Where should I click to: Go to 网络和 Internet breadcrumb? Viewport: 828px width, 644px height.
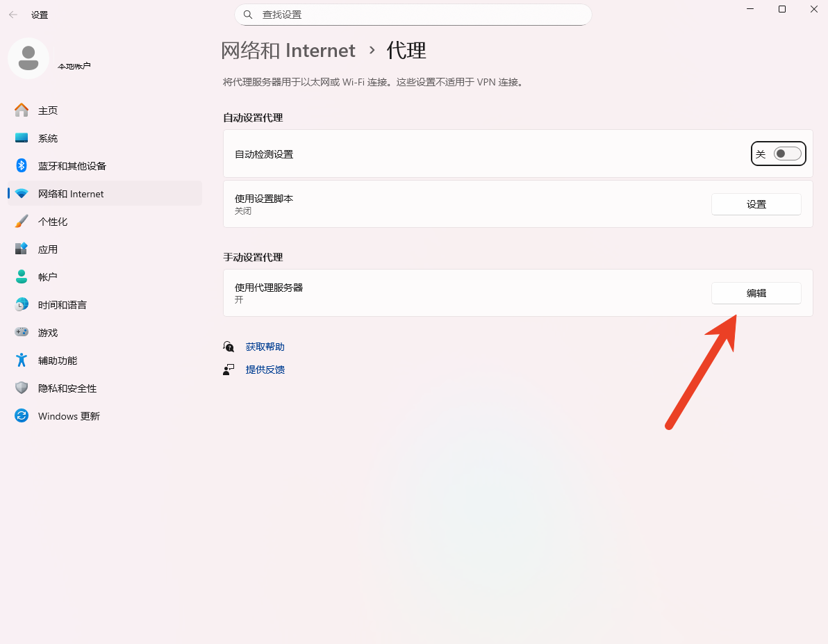(x=288, y=51)
